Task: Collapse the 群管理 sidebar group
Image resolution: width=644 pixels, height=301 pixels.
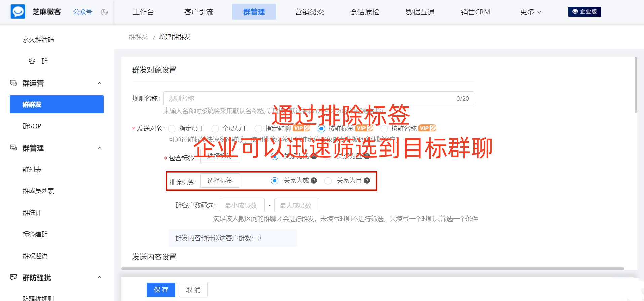Action: coord(100,148)
